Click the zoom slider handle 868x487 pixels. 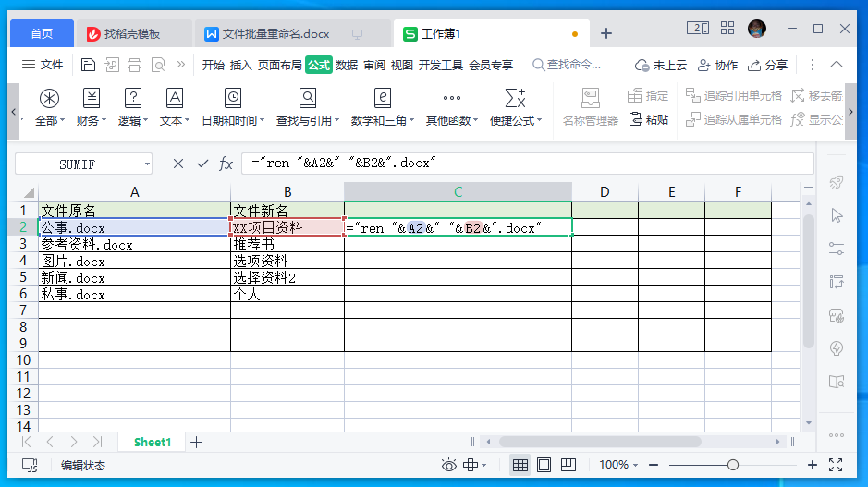click(x=733, y=465)
